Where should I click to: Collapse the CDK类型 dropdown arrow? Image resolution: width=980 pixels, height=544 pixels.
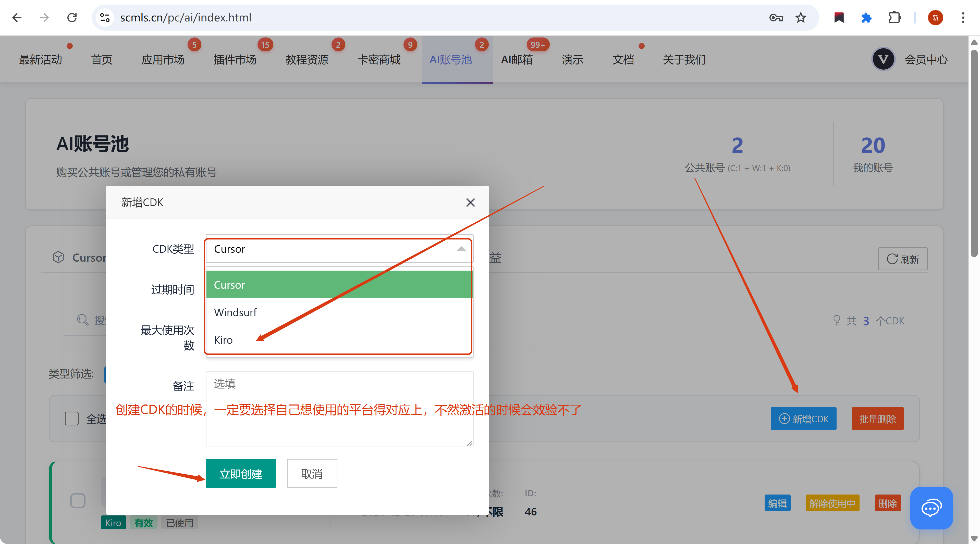pyautogui.click(x=461, y=249)
